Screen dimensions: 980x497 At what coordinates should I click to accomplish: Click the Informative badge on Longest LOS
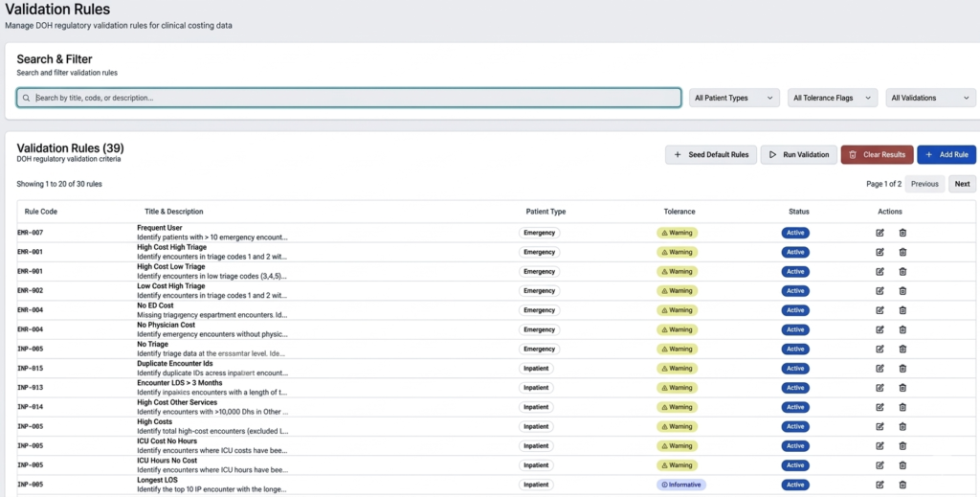[680, 485]
